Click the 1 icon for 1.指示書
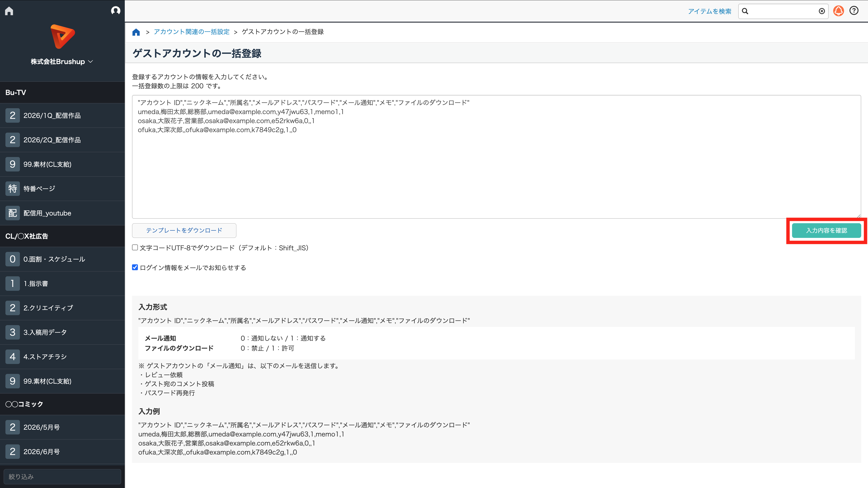 (12, 284)
